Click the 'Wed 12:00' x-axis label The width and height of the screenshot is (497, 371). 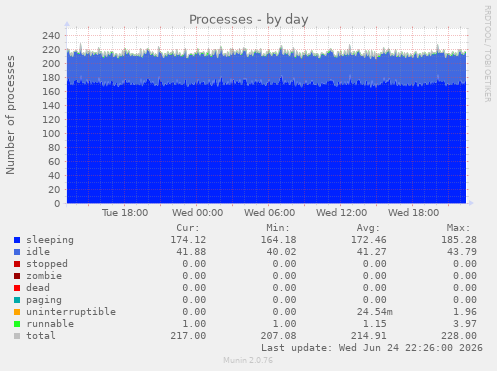click(x=341, y=213)
